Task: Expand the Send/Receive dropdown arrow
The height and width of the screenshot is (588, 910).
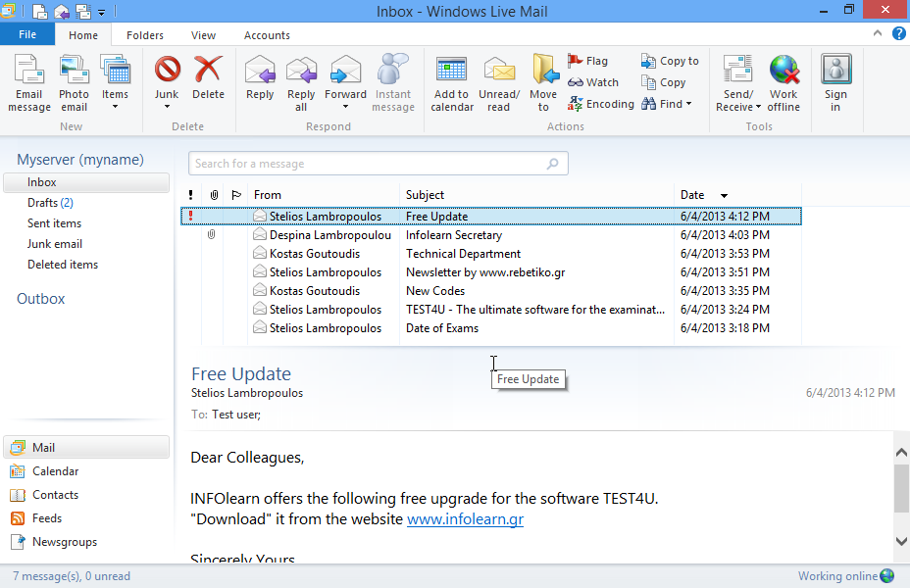Action: coord(758,107)
